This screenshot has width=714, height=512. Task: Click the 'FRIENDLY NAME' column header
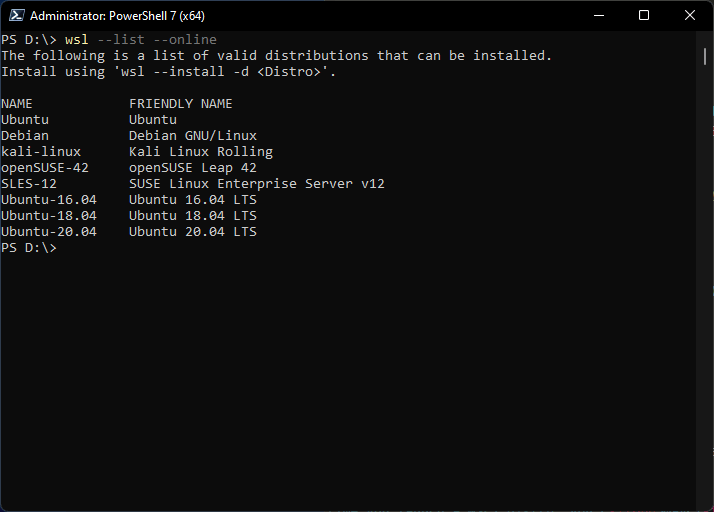click(x=181, y=104)
